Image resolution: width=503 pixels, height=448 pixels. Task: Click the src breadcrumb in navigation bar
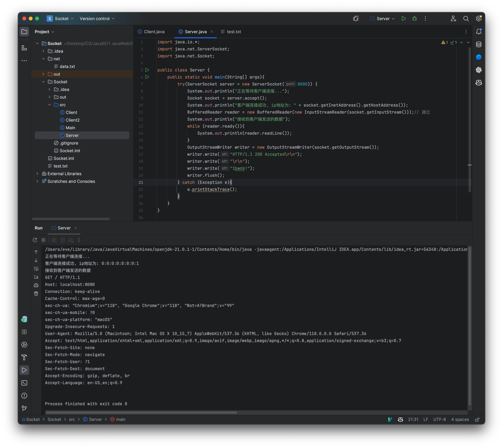[72, 419]
